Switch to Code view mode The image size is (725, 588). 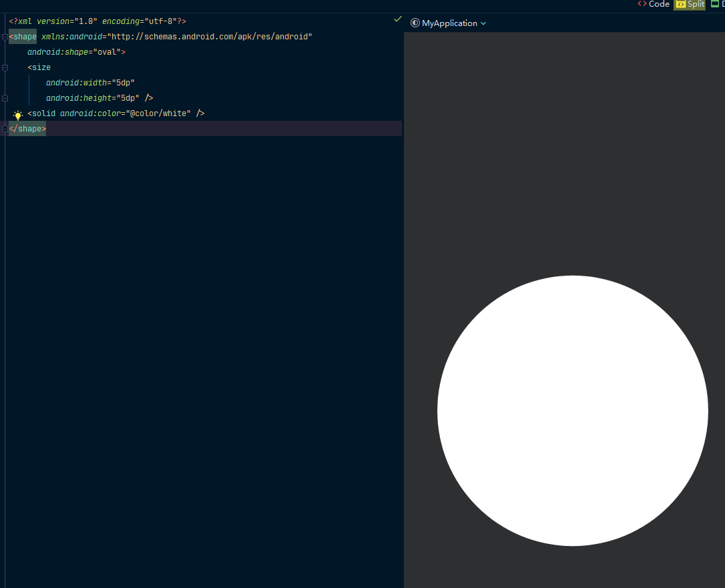[x=654, y=5]
